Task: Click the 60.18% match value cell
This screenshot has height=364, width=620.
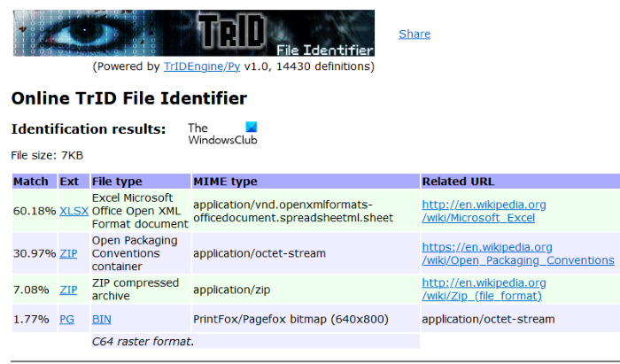Action: coord(34,211)
